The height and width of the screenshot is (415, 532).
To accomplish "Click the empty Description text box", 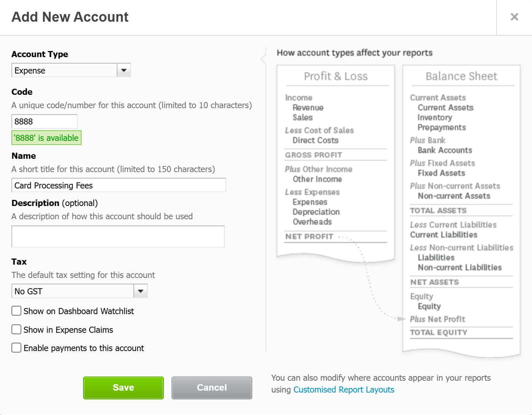I will [118, 236].
